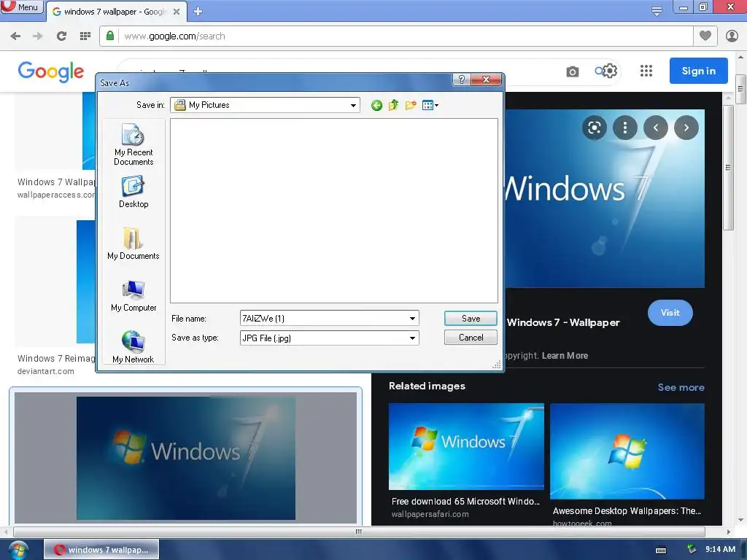Click Save button in dialog

click(x=471, y=319)
